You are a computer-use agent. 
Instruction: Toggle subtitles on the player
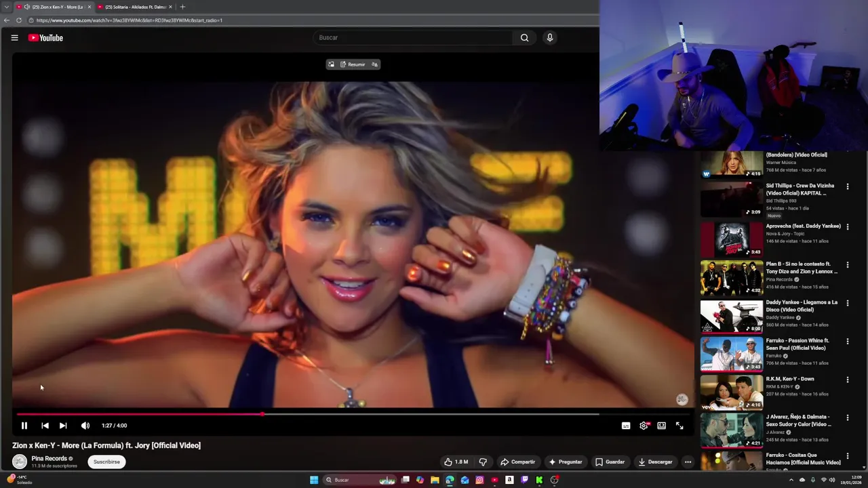tap(626, 426)
